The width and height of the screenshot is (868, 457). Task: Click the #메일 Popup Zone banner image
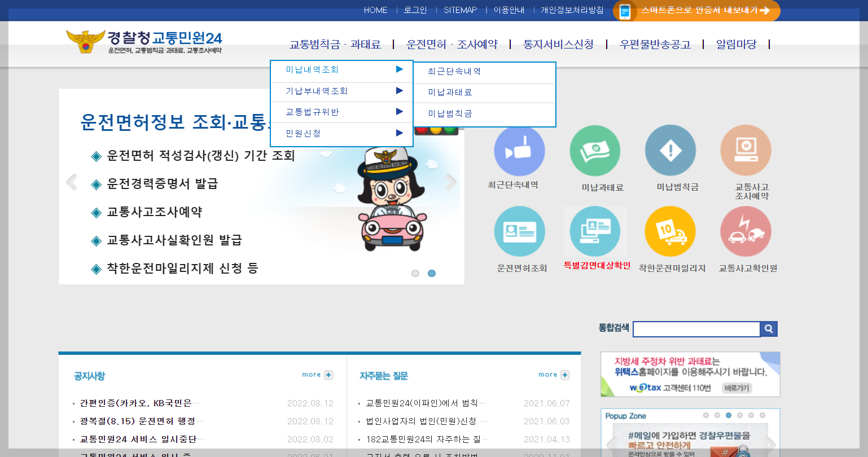pyautogui.click(x=690, y=441)
